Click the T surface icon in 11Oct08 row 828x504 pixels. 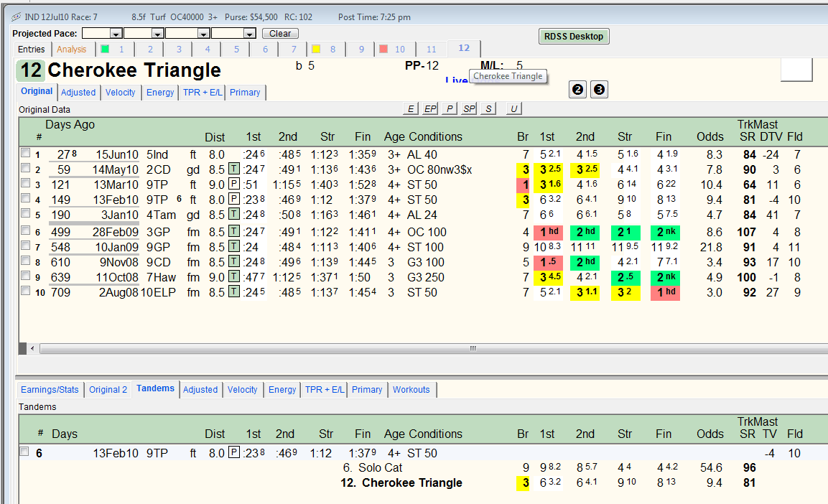point(234,277)
